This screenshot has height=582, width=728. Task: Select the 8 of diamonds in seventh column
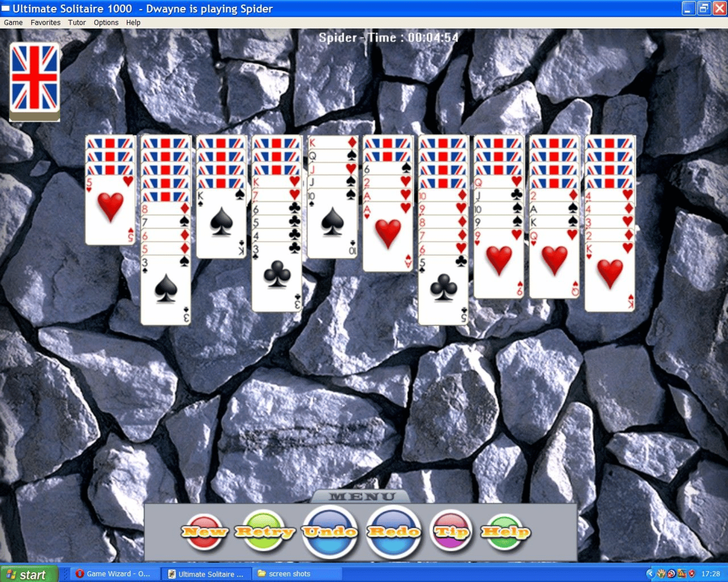coord(443,222)
